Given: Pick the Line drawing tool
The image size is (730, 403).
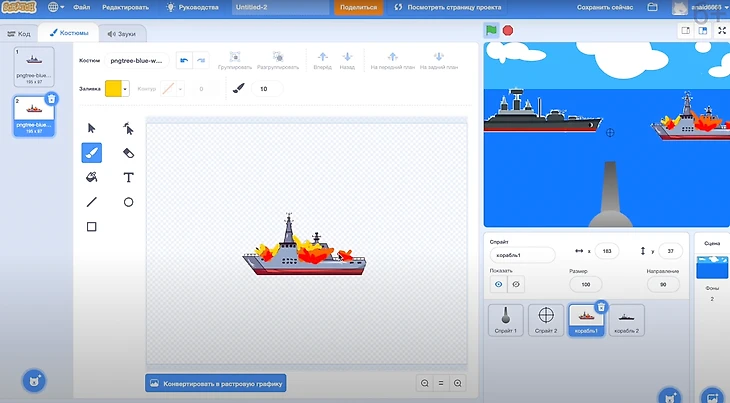Looking at the screenshot, I should click(91, 202).
